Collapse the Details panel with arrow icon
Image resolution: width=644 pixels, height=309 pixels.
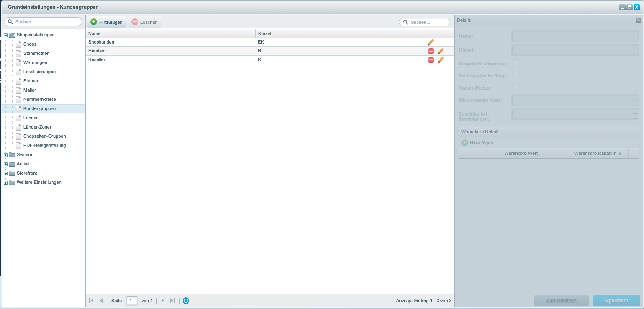click(638, 20)
